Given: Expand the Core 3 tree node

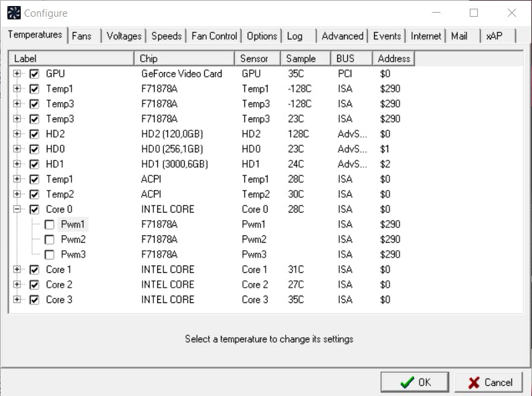Looking at the screenshot, I should click(17, 300).
